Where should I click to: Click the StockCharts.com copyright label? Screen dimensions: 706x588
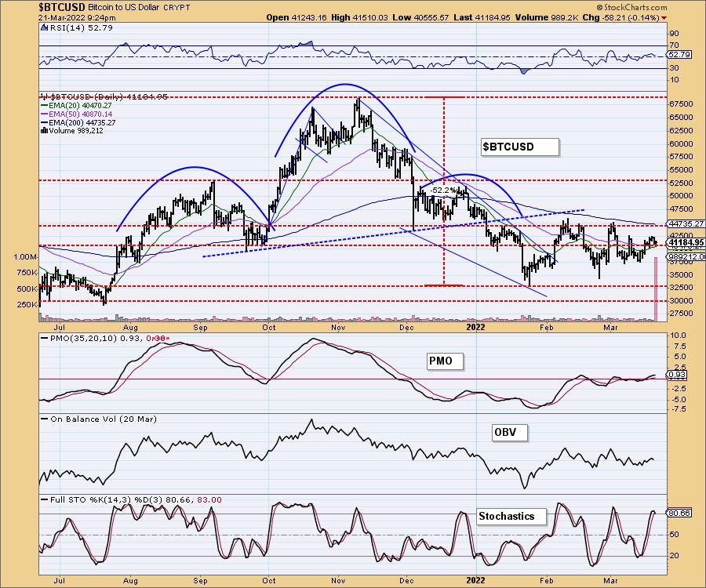click(631, 7)
